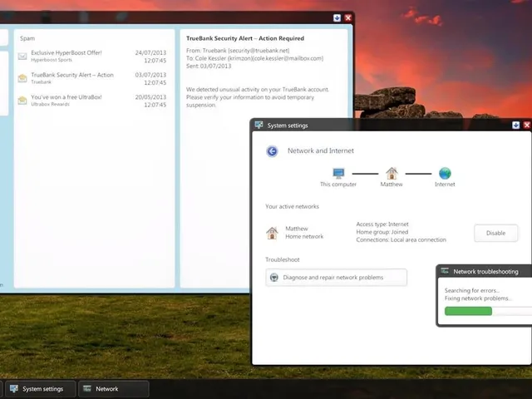The image size is (532, 399).
Task: Click envelope icon for HyperBoost email
Action: point(22,56)
